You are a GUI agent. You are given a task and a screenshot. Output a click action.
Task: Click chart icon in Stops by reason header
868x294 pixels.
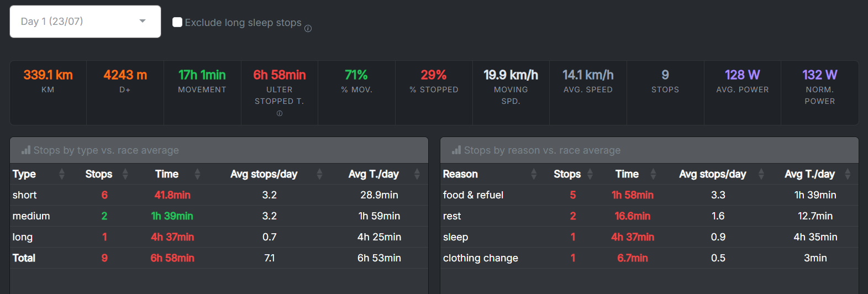pyautogui.click(x=456, y=150)
